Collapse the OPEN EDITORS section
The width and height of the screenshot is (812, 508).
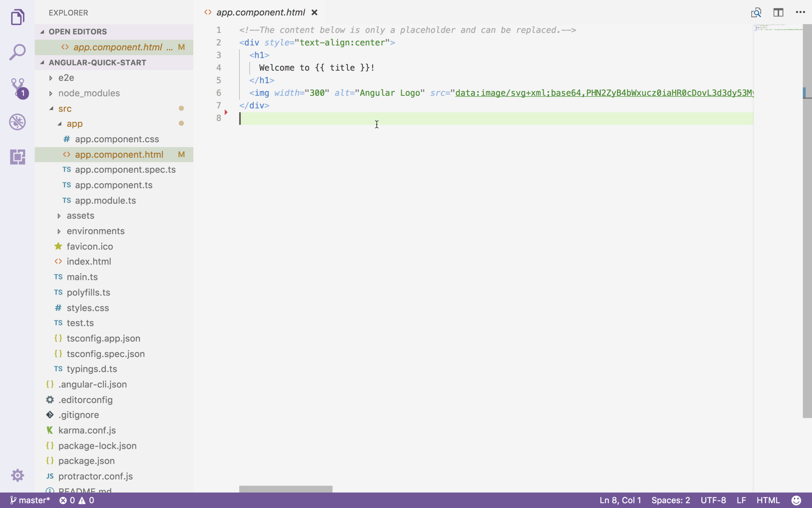[77, 32]
